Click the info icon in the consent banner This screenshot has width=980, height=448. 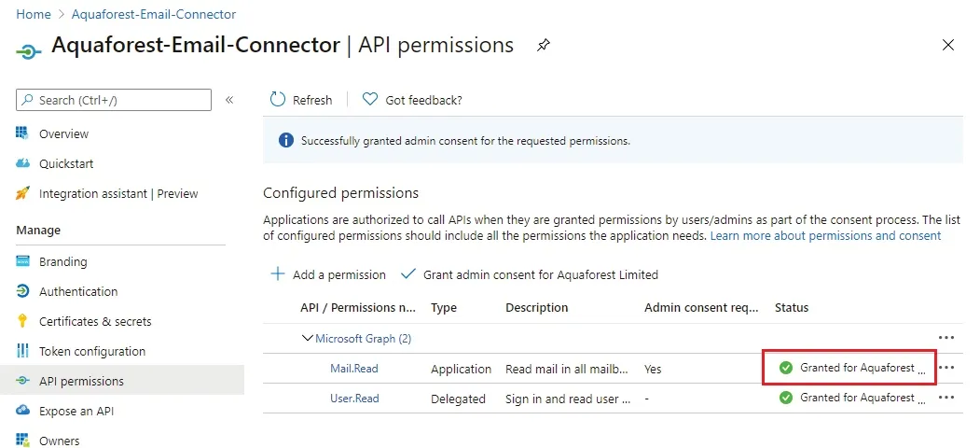pos(285,141)
